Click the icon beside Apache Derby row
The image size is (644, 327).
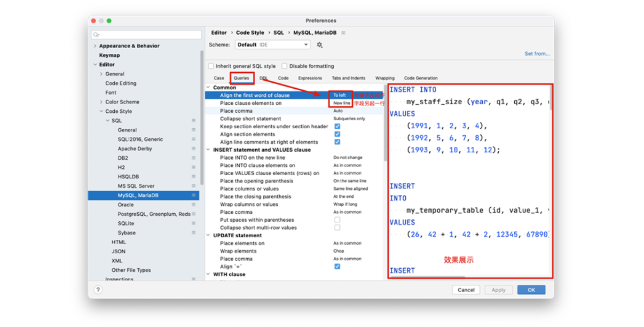pyautogui.click(x=193, y=149)
